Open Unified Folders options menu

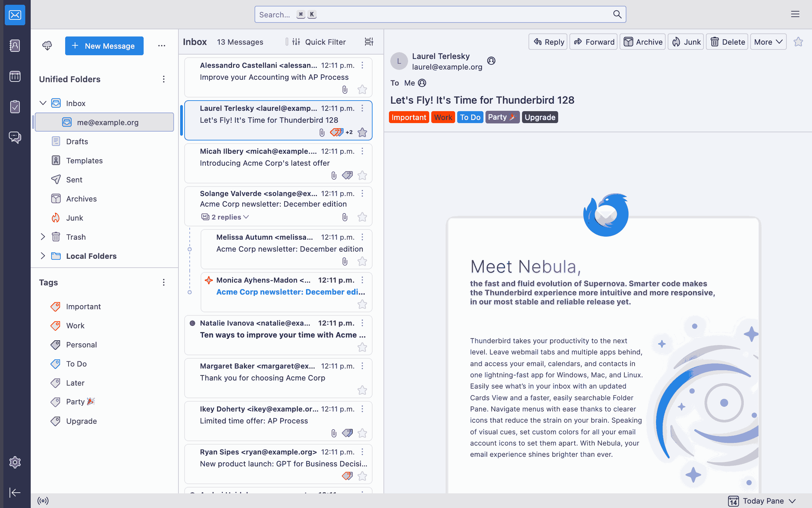(164, 79)
